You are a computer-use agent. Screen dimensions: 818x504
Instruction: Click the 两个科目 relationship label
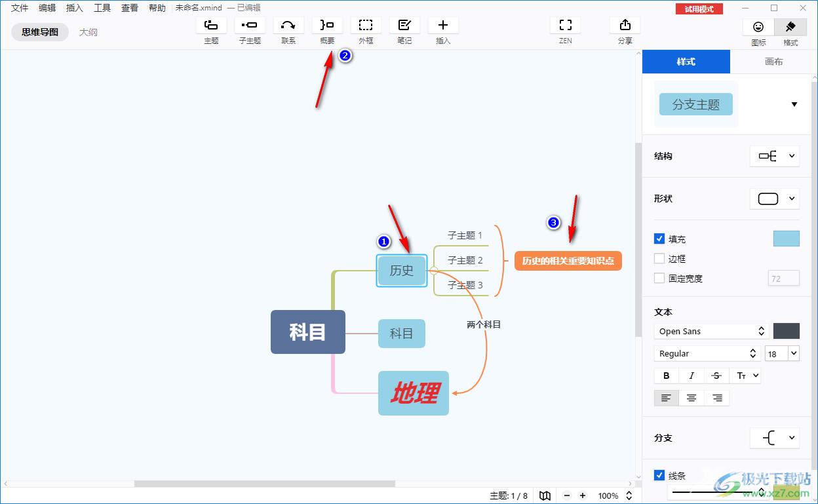point(484,324)
